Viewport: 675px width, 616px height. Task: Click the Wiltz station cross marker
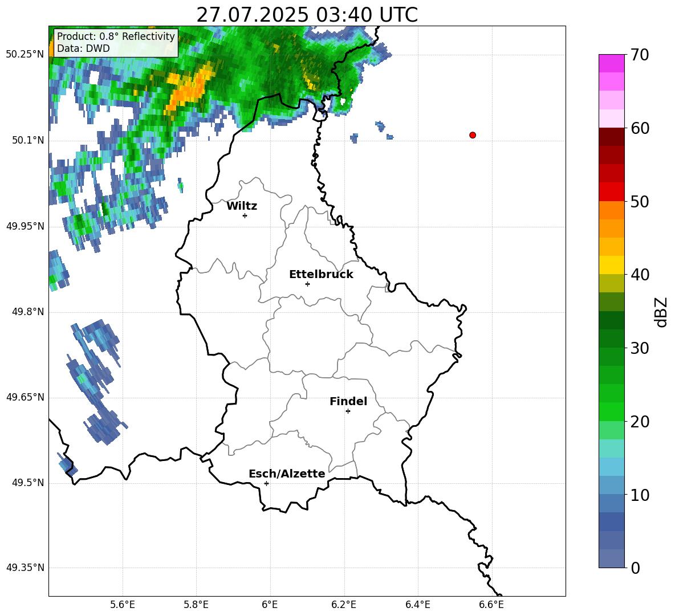point(245,215)
